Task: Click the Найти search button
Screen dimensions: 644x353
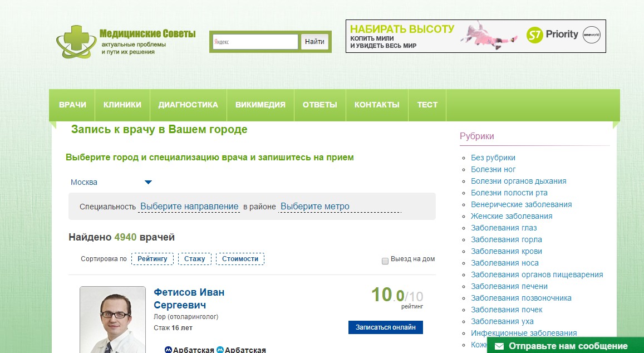Action: coord(314,42)
